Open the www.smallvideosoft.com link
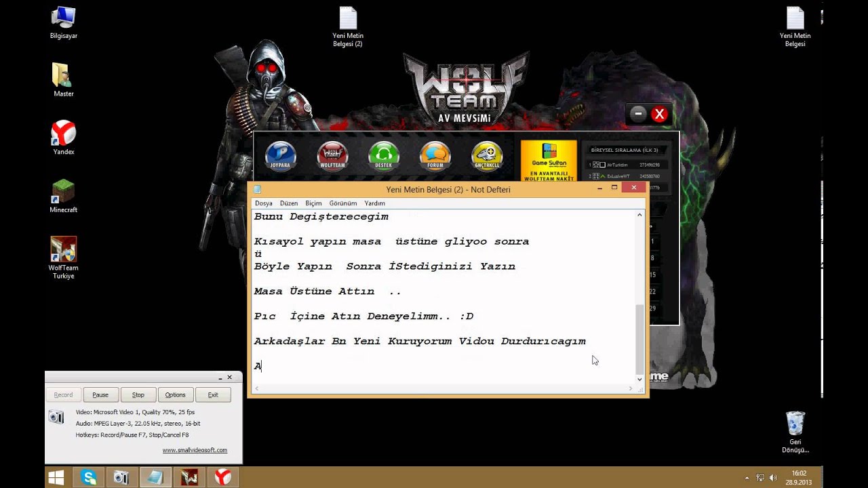 coord(195,450)
